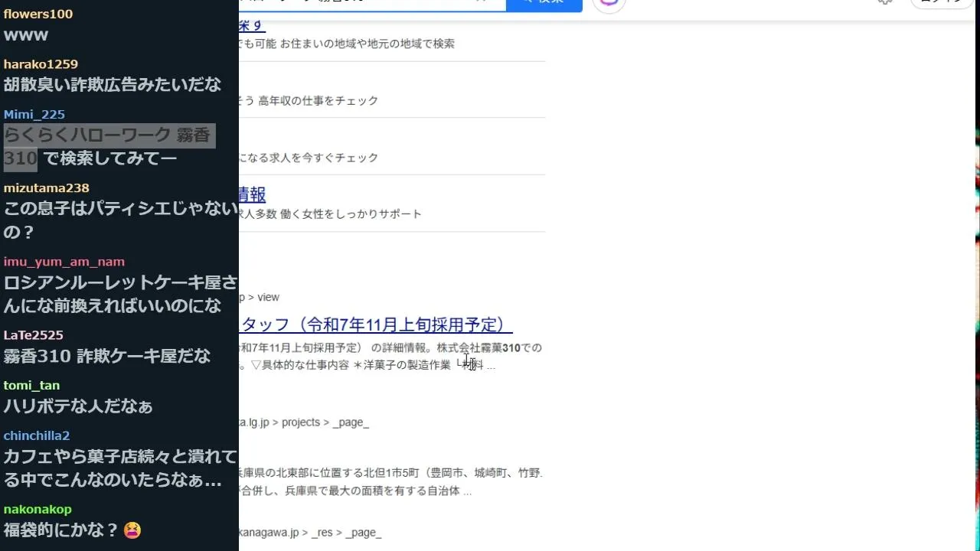Click the 'kanagawa.jp > _res > _page_' breadcrumb
The height and width of the screenshot is (551, 980).
[311, 533]
